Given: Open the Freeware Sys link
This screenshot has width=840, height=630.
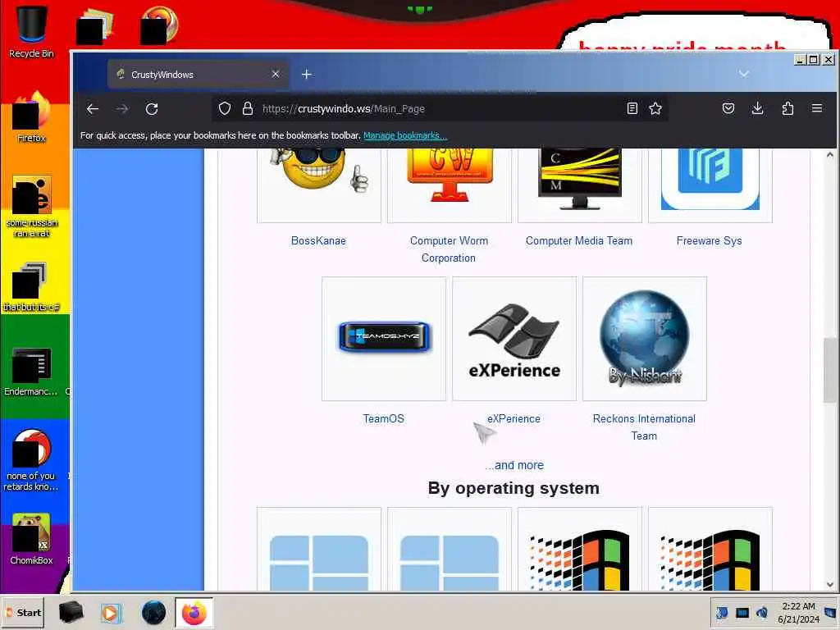Looking at the screenshot, I should tap(710, 240).
